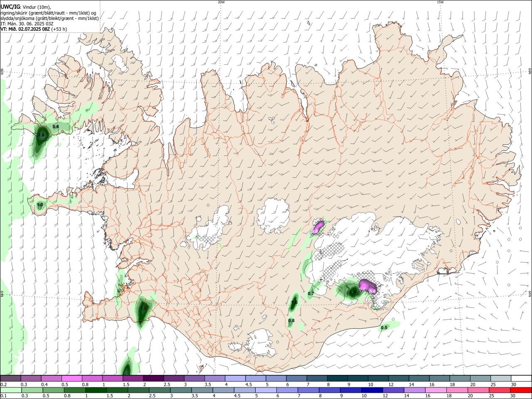This screenshot has width=532, height=399.
Task: Click the 2.6 precipitation value in the Westfjords
Action: [x=41, y=135]
